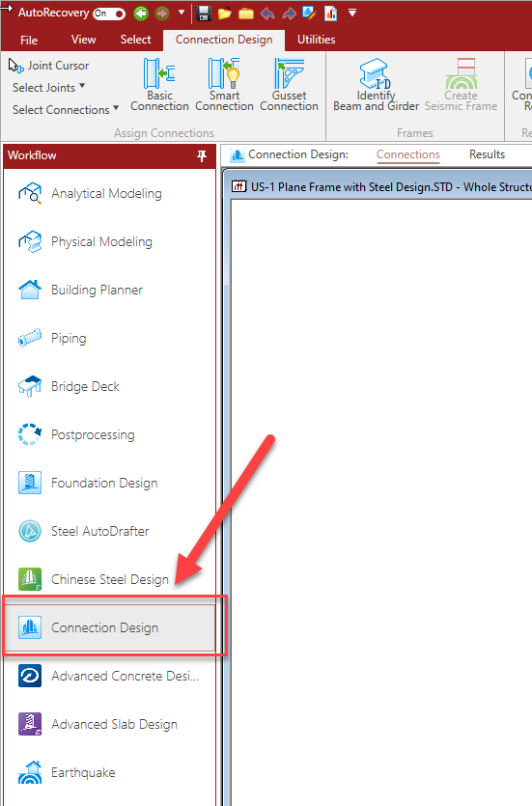
Task: Open the File menu
Action: 29,41
